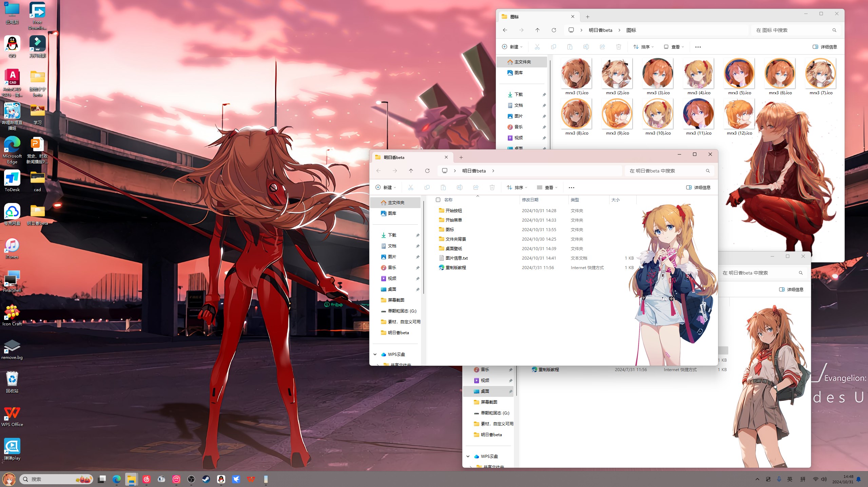The image size is (868, 487).
Task: Click 明日香beta breadcrumb in 图标 window address bar
Action: [x=600, y=30]
